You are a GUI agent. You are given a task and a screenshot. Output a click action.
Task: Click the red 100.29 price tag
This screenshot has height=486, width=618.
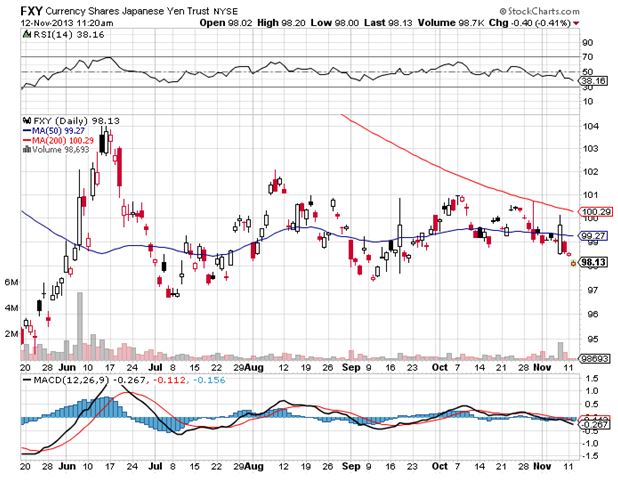(x=593, y=212)
